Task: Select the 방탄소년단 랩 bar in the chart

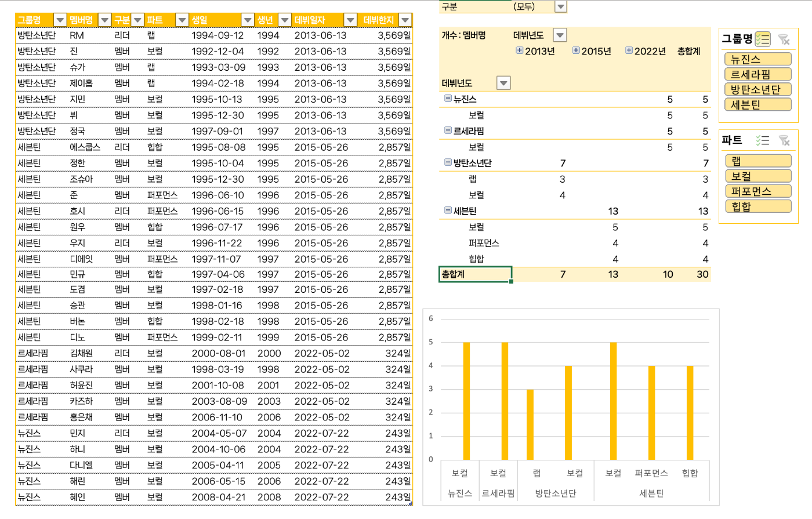Action: 530,424
